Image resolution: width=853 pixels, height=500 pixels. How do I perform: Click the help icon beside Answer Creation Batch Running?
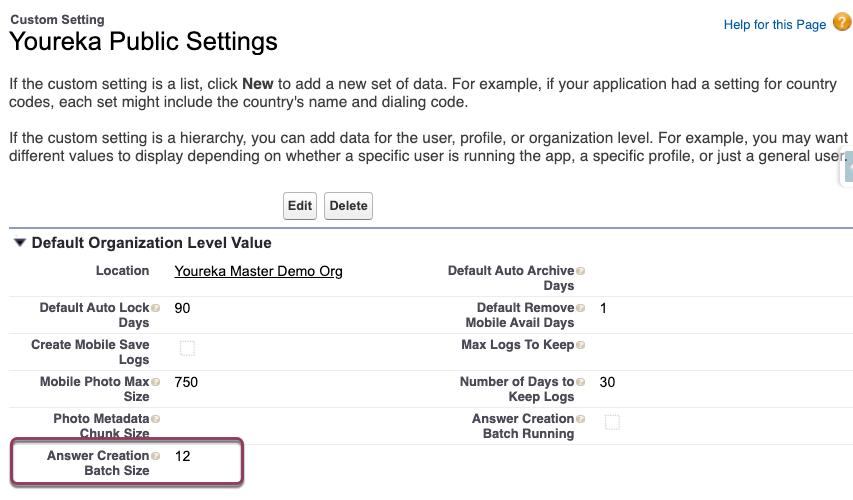[580, 419]
